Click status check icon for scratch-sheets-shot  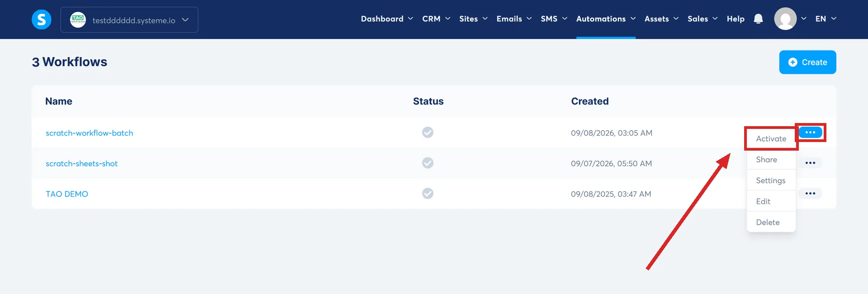(x=428, y=163)
